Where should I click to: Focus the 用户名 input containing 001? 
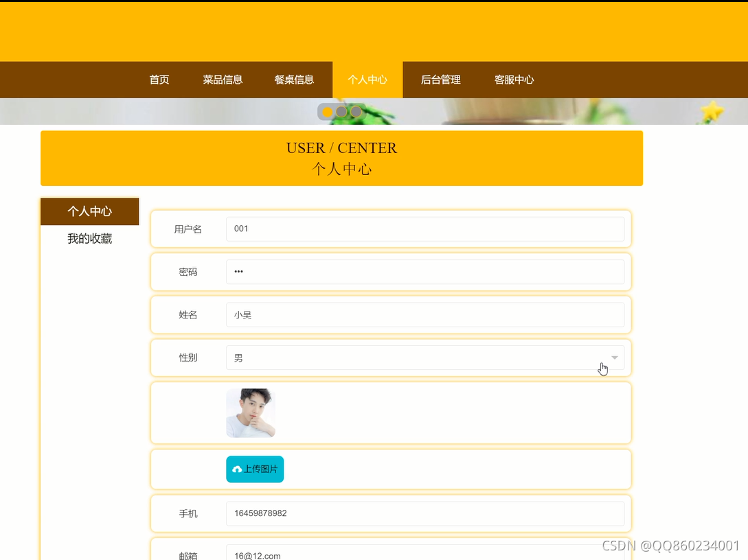pyautogui.click(x=425, y=229)
